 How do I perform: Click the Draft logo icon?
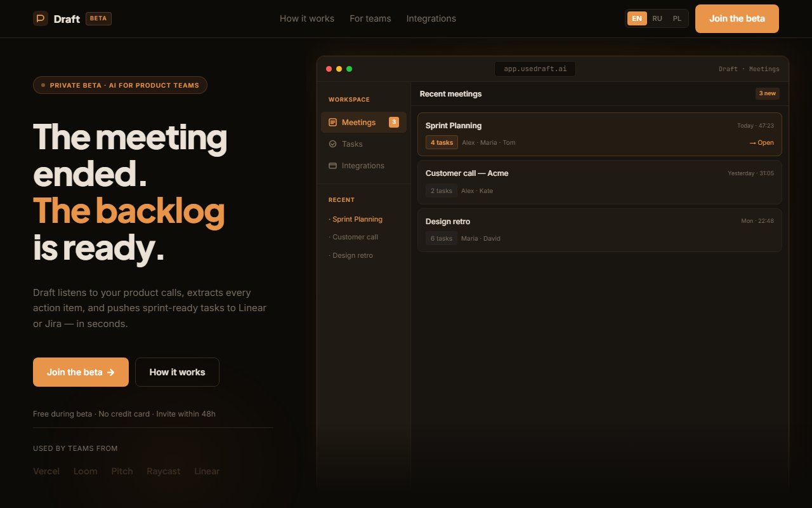tap(41, 18)
